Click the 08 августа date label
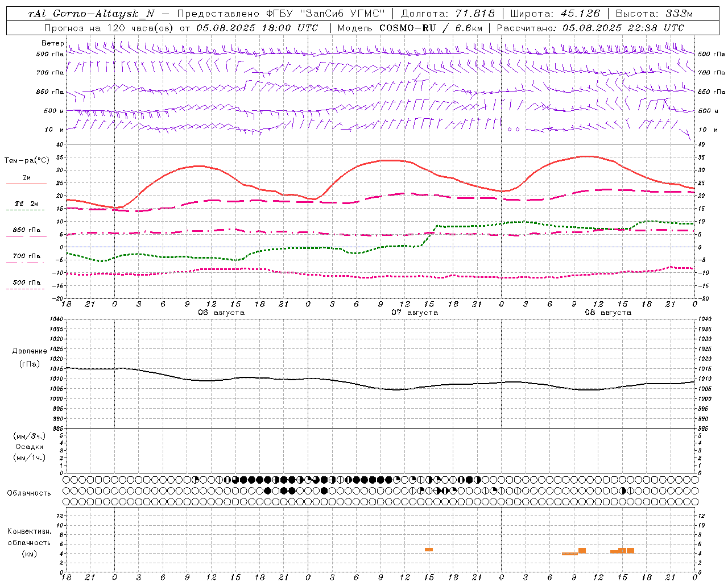The image size is (728, 582). 608,313
